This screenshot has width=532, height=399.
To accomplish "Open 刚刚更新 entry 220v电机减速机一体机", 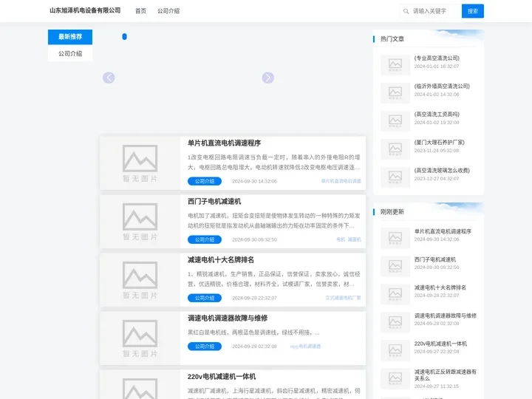I will click(440, 344).
